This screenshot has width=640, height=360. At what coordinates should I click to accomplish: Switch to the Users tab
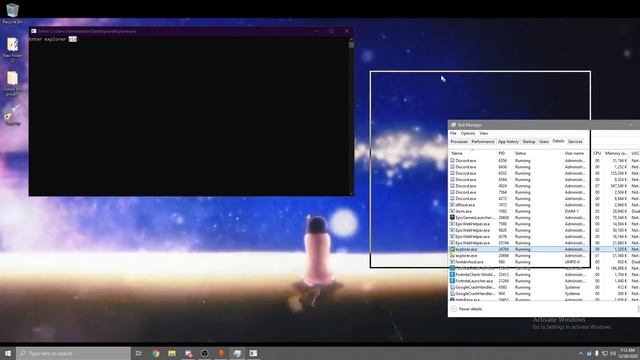(544, 142)
